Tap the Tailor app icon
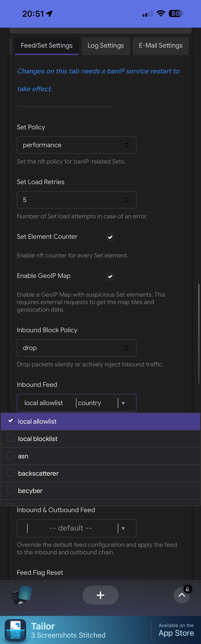This screenshot has width=201, height=644. (x=15, y=630)
